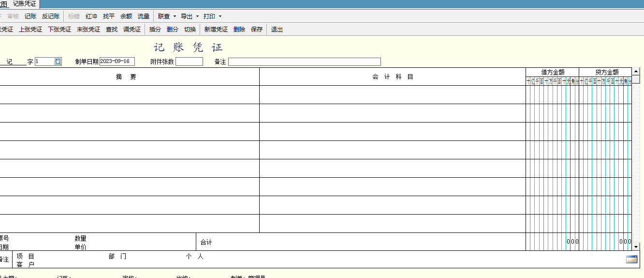The image size is (644, 278).
Task: Click the 附件张数 input box
Action: (x=189, y=62)
